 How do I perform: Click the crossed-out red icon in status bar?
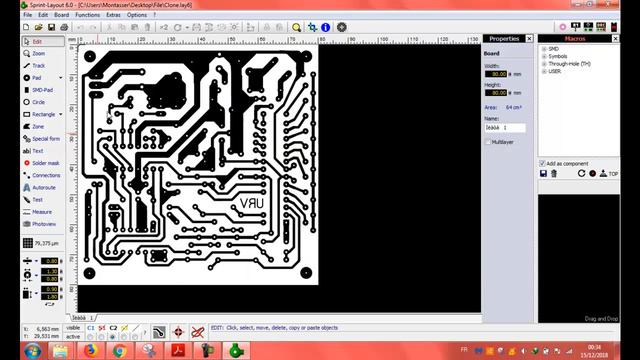[198, 332]
